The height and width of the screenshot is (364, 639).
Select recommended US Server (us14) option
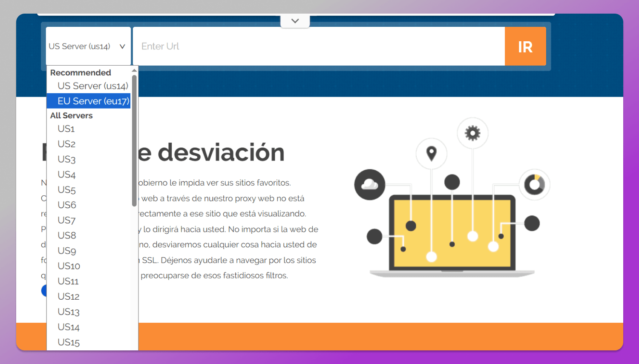tap(92, 86)
